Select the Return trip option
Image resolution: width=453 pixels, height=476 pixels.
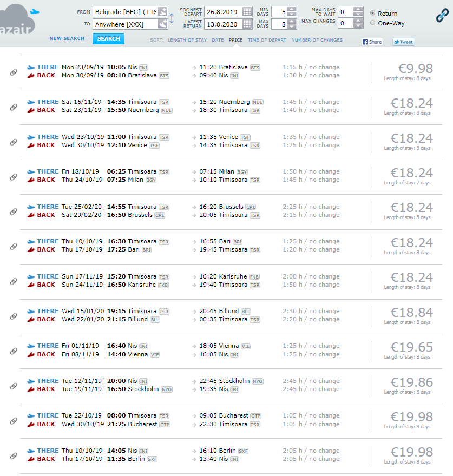coord(372,13)
